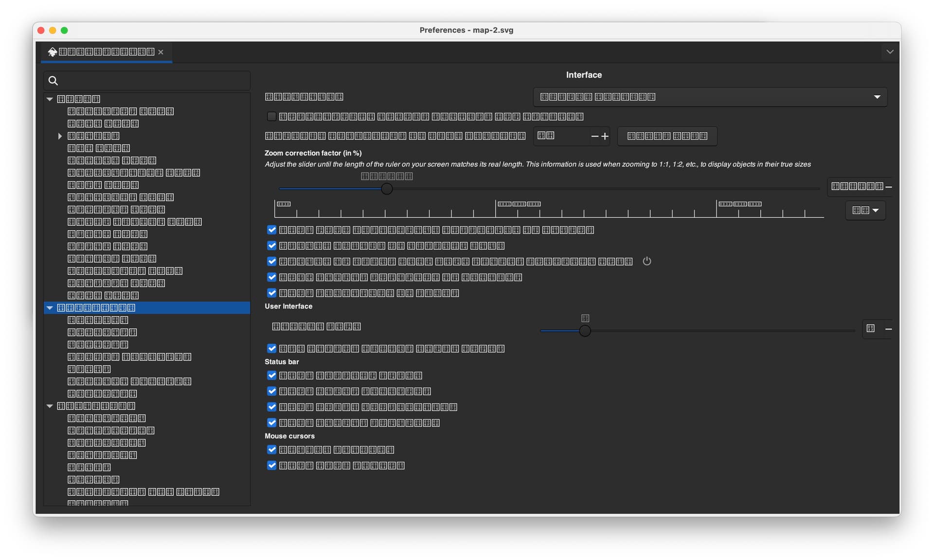Image resolution: width=934 pixels, height=560 pixels.
Task: Uncheck the checkbox on the row with the power icon
Action: coord(271,261)
